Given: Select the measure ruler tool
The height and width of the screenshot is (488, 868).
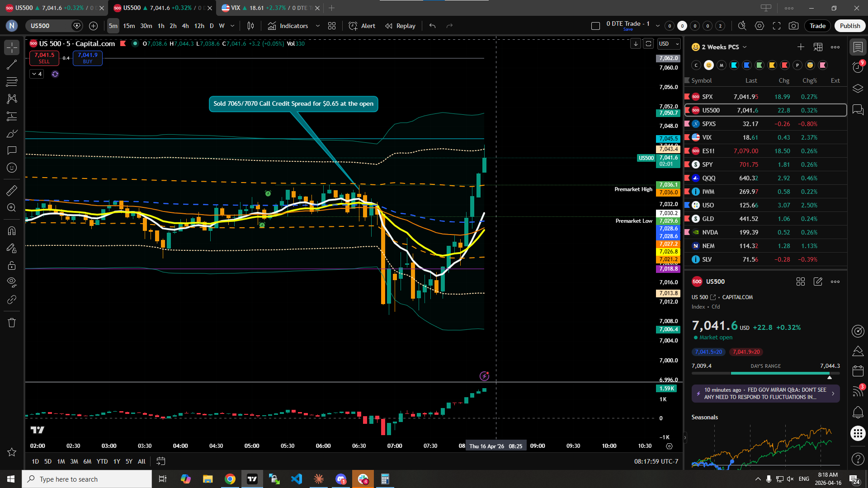Looking at the screenshot, I should [12, 191].
